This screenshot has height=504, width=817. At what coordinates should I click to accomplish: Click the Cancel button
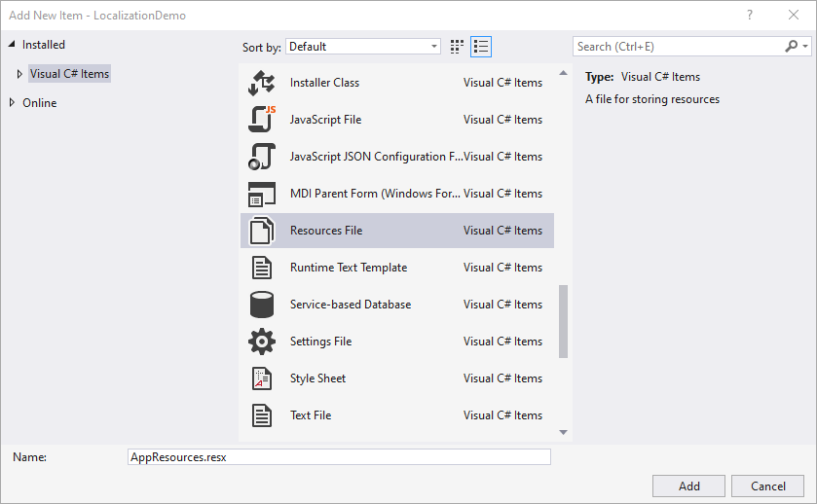tap(768, 486)
